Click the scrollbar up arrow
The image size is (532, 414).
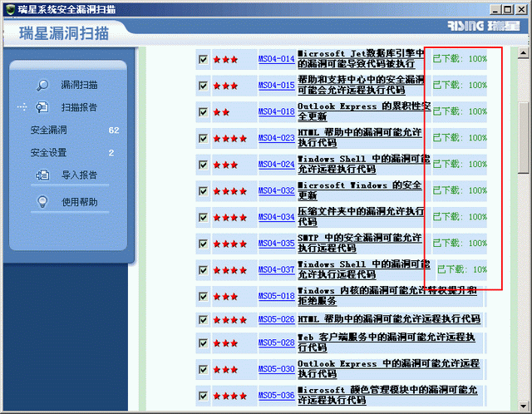[x=523, y=53]
